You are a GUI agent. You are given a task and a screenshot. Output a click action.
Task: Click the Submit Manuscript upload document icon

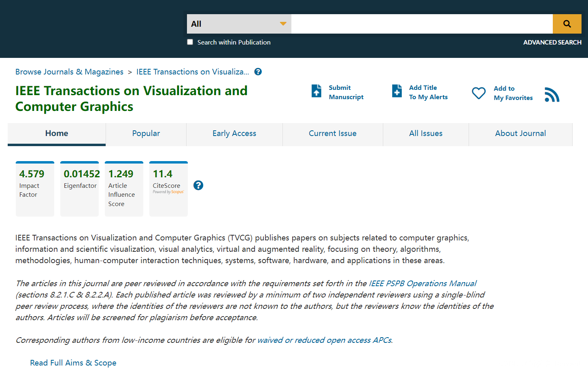pyautogui.click(x=316, y=91)
